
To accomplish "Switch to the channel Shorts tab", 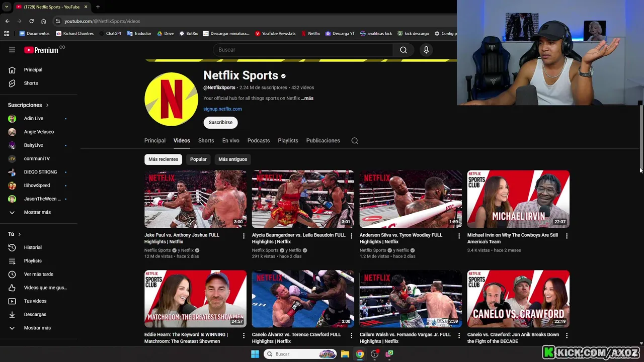I will [x=206, y=141].
